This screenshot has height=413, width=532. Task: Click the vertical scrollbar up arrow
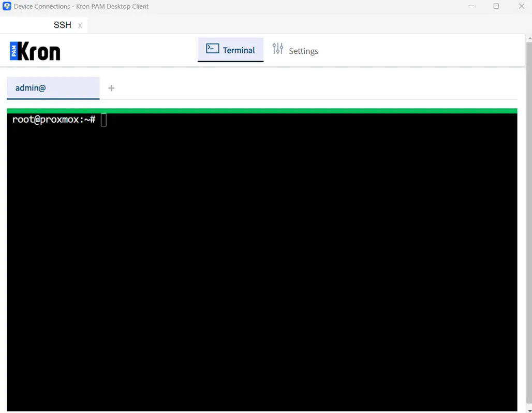tap(529, 38)
